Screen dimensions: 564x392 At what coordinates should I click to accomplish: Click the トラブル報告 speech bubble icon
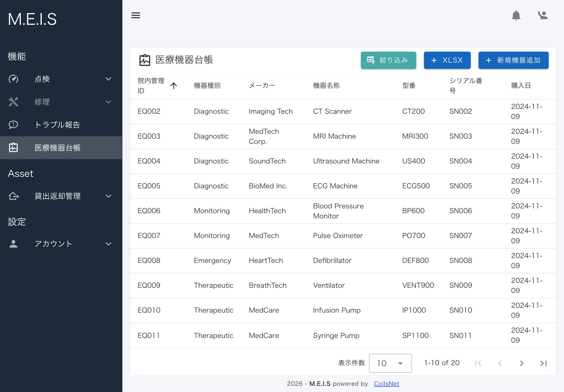pyautogui.click(x=13, y=125)
